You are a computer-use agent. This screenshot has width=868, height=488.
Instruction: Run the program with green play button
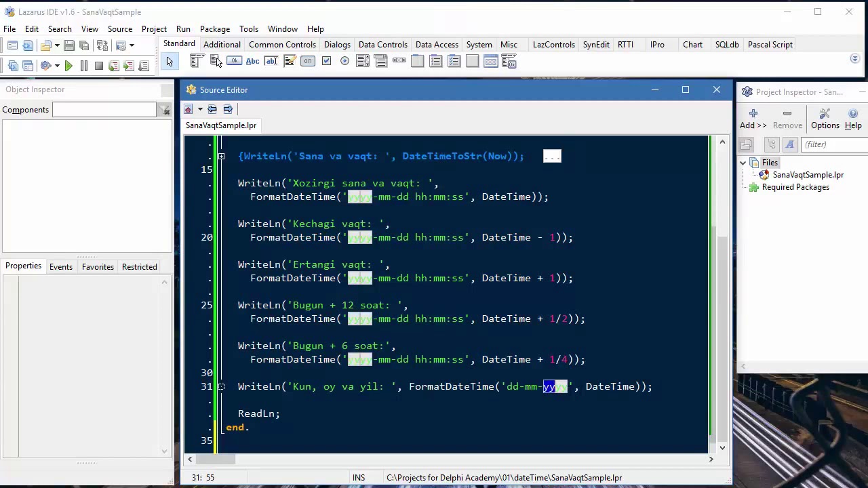tap(68, 66)
